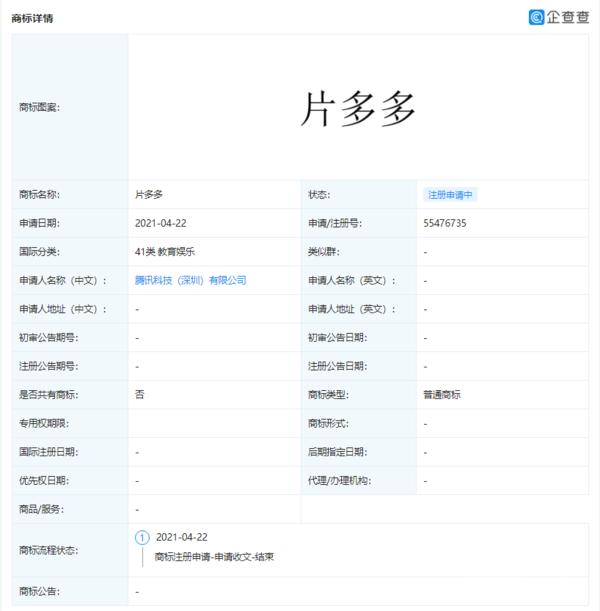Click the 商标详情 page heading

(x=32, y=18)
